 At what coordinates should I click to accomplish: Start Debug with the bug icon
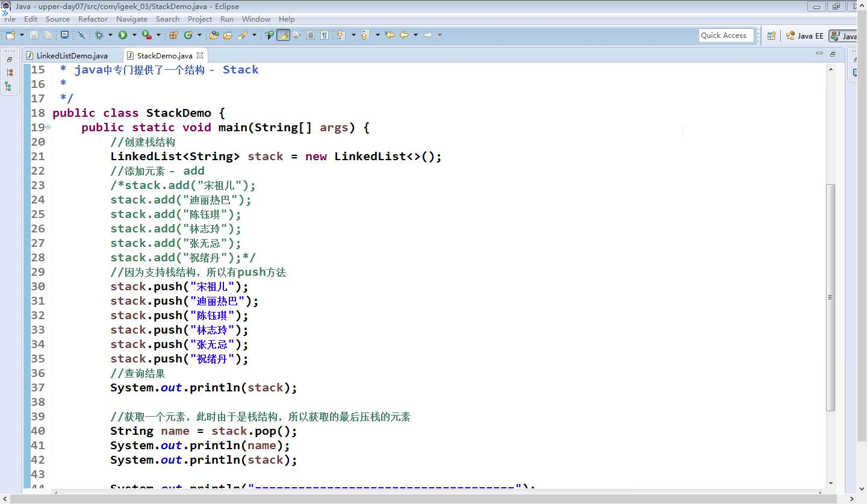[99, 35]
